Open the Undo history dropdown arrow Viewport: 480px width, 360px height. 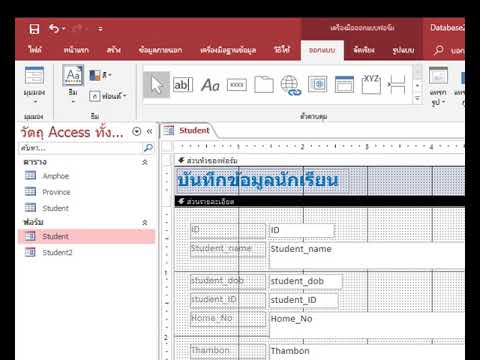(64, 29)
